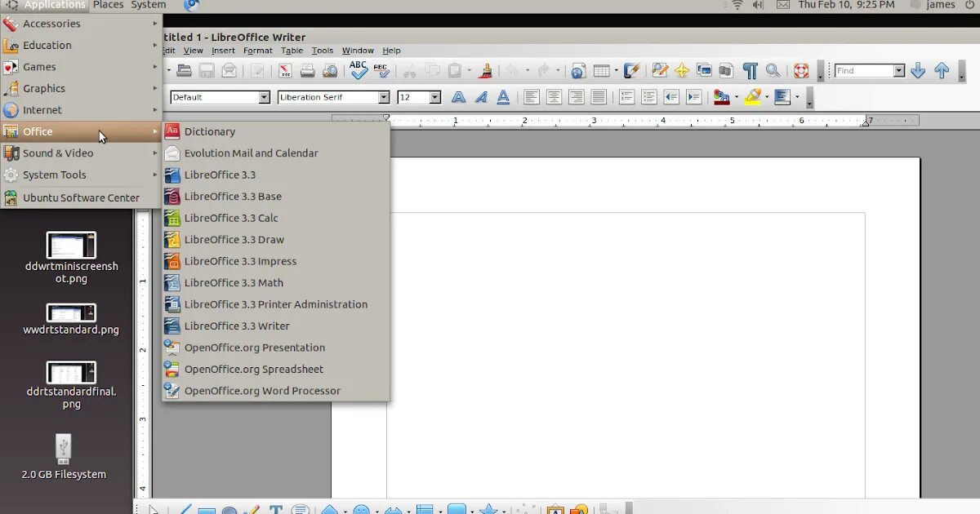
Task: Toggle Underline formatting icon
Action: pos(503,97)
